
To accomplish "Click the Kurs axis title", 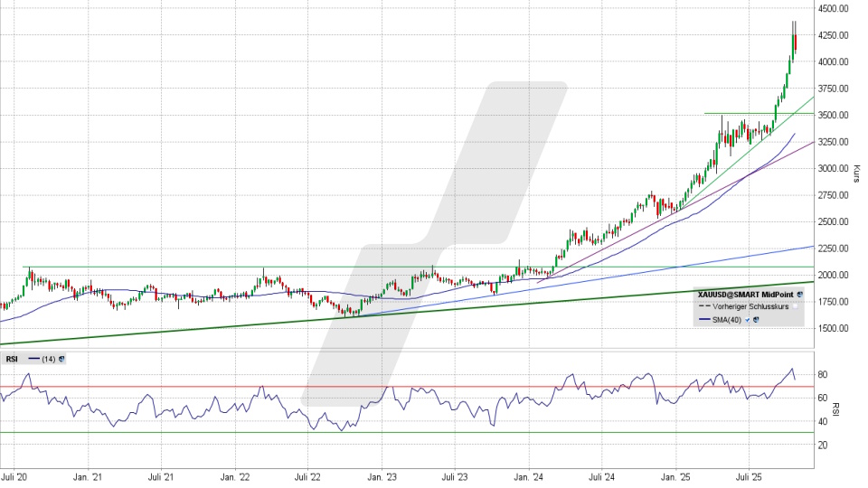I will pos(855,172).
